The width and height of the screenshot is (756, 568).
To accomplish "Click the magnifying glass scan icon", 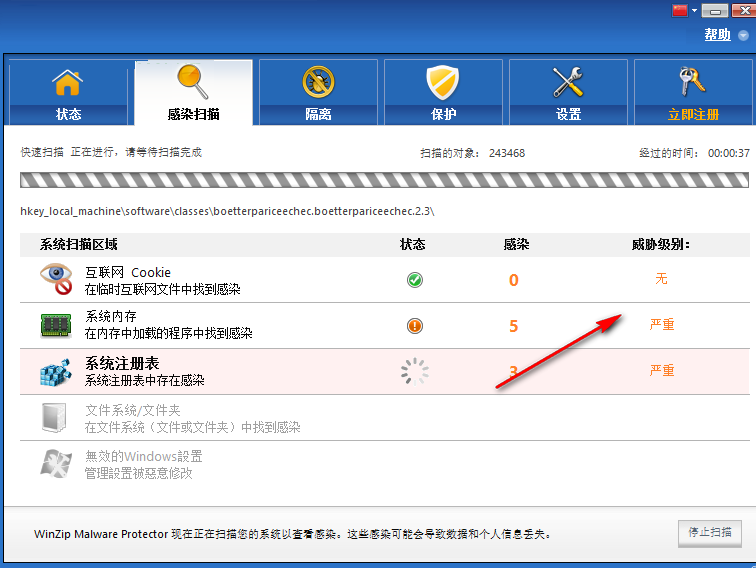I will click(x=193, y=81).
